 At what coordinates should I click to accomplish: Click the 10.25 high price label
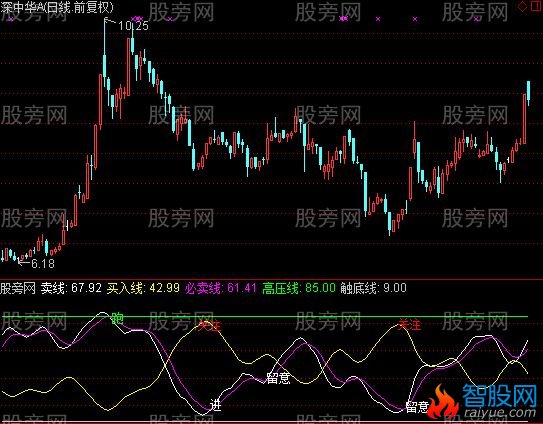133,26
